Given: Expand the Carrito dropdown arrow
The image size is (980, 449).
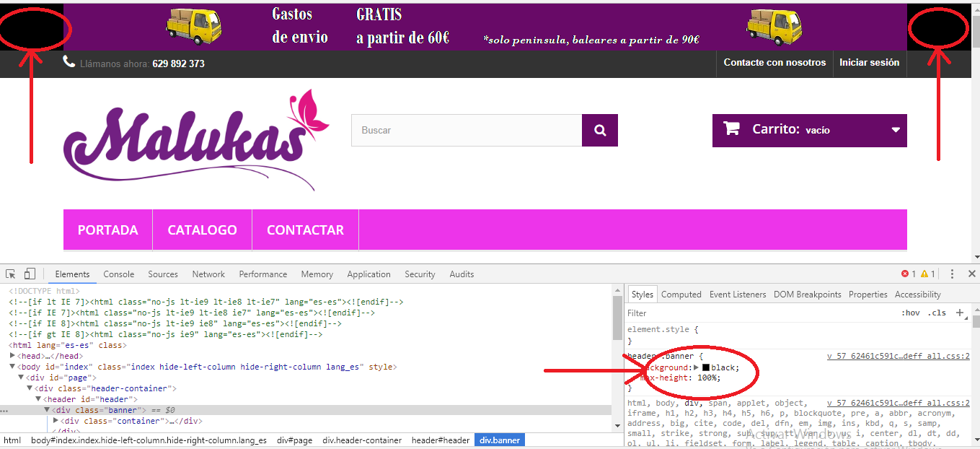Looking at the screenshot, I should point(896,130).
